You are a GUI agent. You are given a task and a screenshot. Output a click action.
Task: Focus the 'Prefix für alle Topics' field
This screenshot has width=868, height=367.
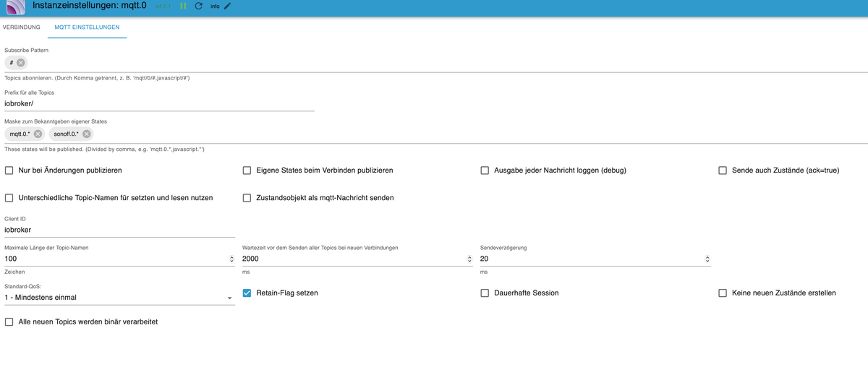pyautogui.click(x=159, y=103)
